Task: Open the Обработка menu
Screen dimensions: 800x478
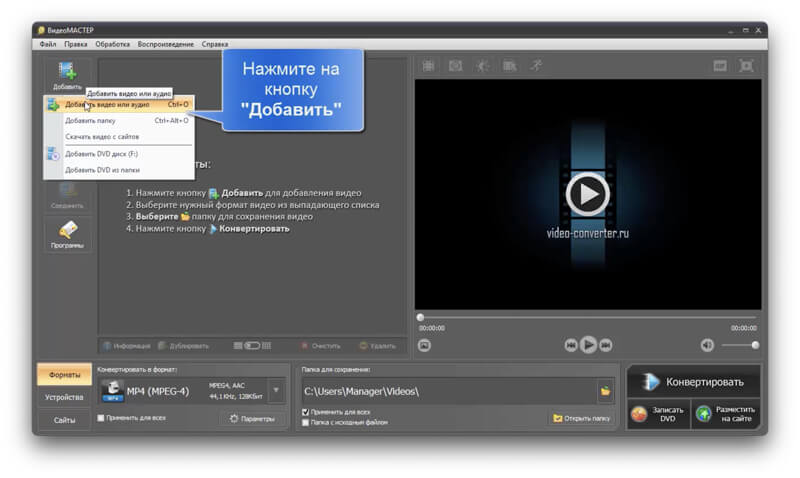Action: [x=112, y=44]
